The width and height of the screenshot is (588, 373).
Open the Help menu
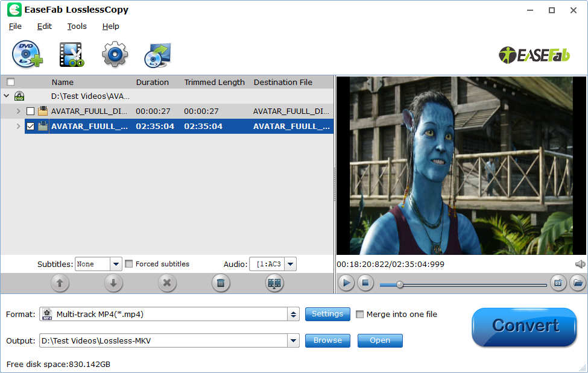pyautogui.click(x=110, y=27)
